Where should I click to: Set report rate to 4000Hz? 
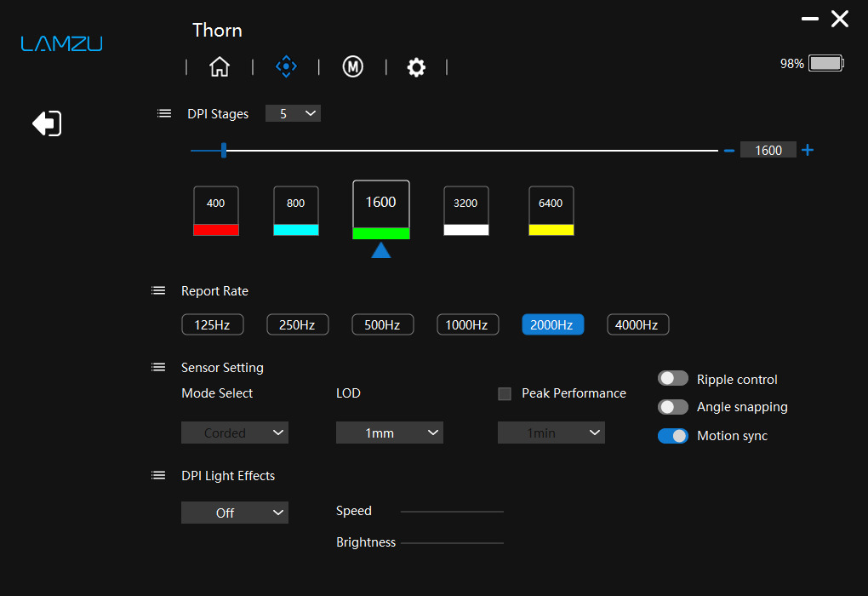pyautogui.click(x=637, y=324)
